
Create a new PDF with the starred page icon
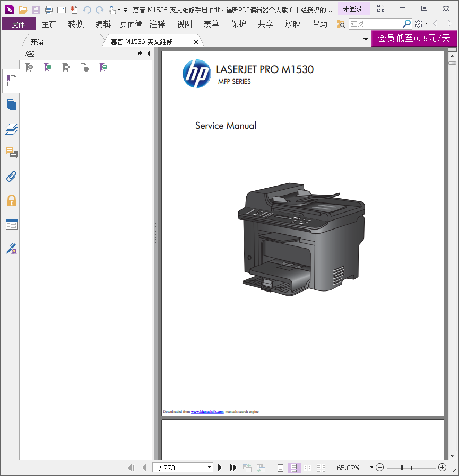point(74,10)
